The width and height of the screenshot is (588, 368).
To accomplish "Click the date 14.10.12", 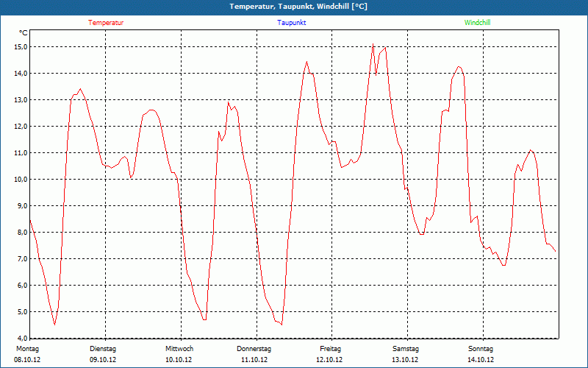I will point(481,360).
